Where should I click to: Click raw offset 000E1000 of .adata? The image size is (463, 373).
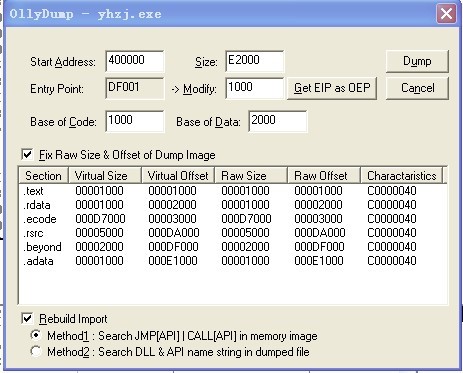pos(319,261)
